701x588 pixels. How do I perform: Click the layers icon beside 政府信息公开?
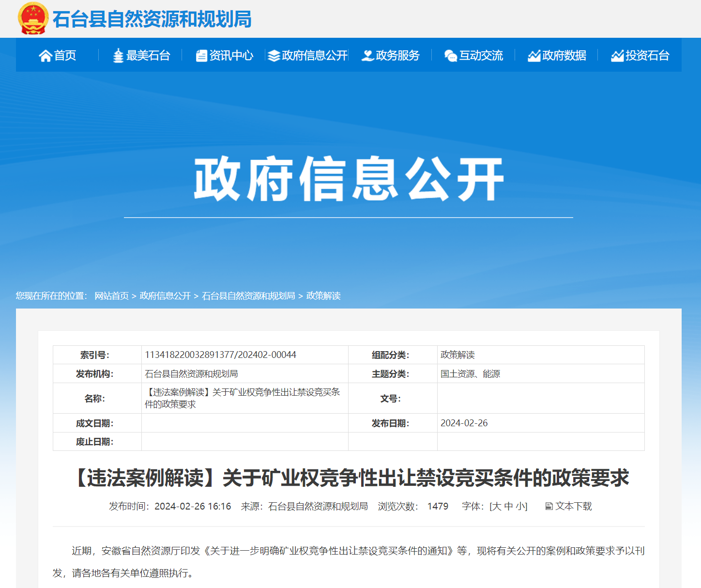pyautogui.click(x=274, y=56)
